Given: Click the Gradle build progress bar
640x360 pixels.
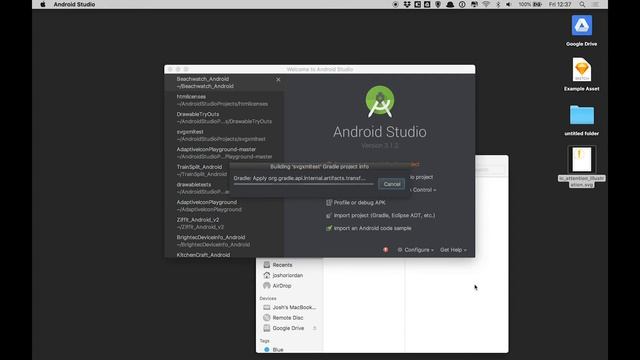Looking at the screenshot, I should click(303, 184).
